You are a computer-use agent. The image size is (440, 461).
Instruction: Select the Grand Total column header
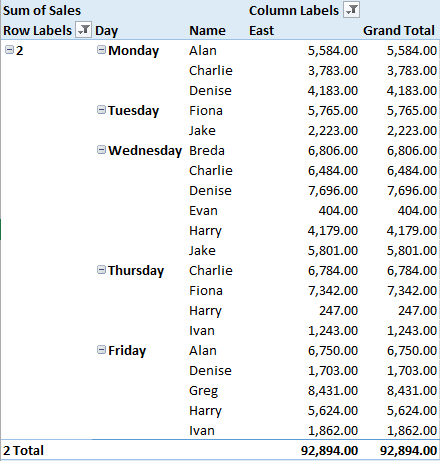point(399,31)
